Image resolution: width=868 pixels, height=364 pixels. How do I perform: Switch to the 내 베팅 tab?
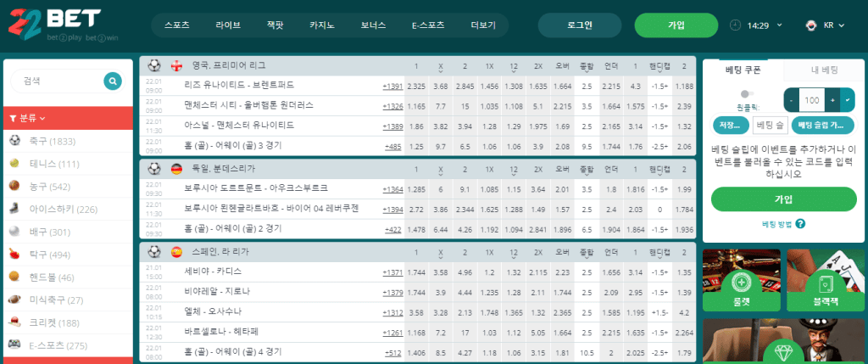pyautogui.click(x=824, y=70)
